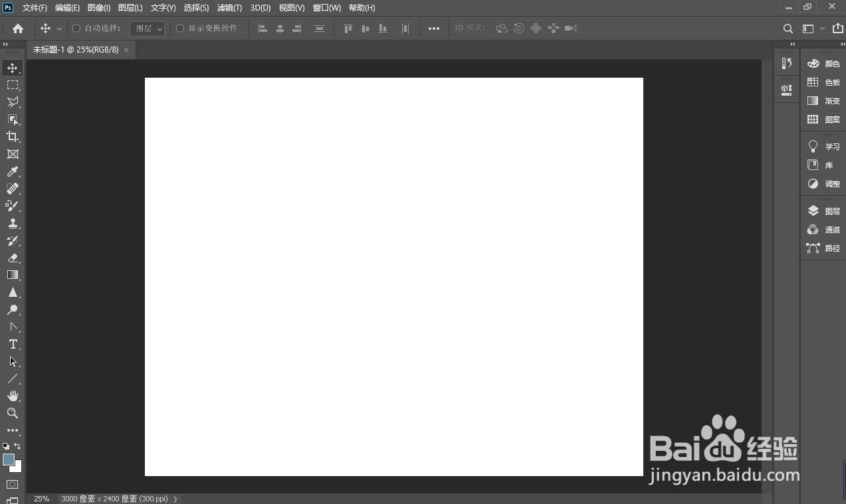Select the Path Selection tool

[13, 361]
